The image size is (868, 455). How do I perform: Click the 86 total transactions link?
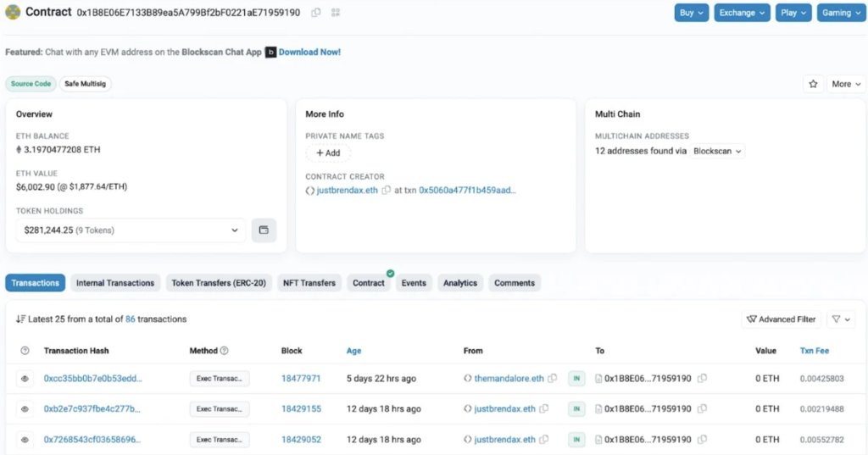(x=130, y=319)
